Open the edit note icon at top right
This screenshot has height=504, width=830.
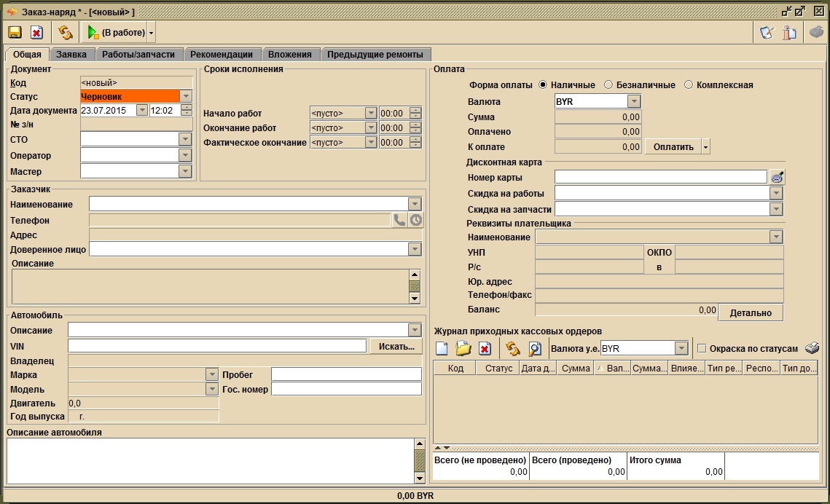click(x=767, y=33)
